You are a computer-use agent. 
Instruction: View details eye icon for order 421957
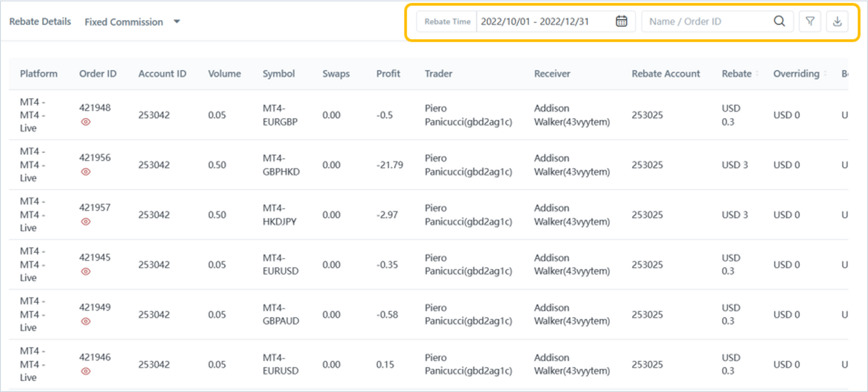click(86, 222)
